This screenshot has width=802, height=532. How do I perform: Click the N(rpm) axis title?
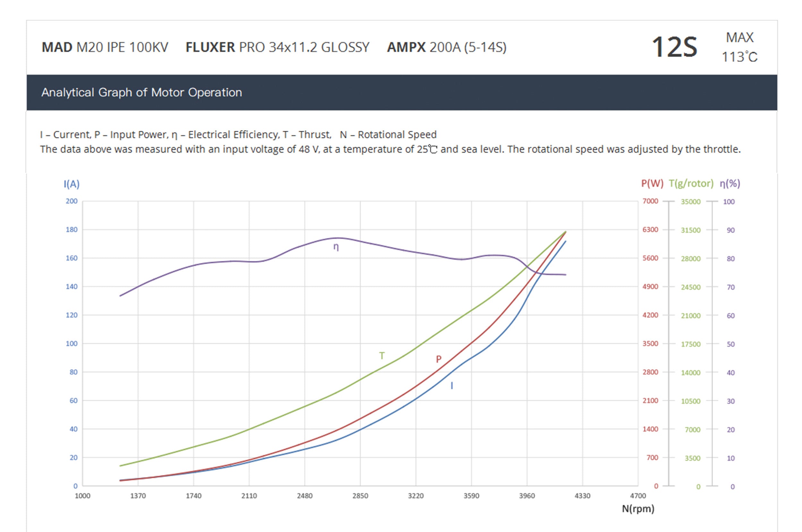pyautogui.click(x=638, y=509)
